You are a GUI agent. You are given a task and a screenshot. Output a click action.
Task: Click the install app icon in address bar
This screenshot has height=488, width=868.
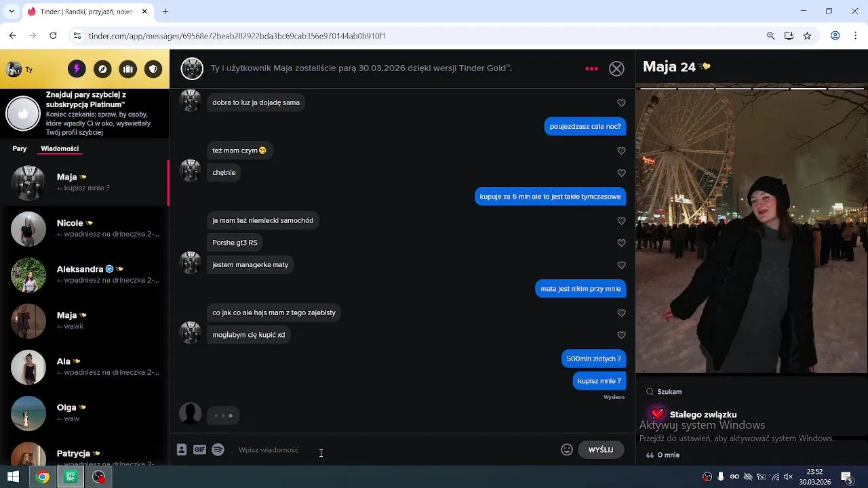click(x=789, y=36)
